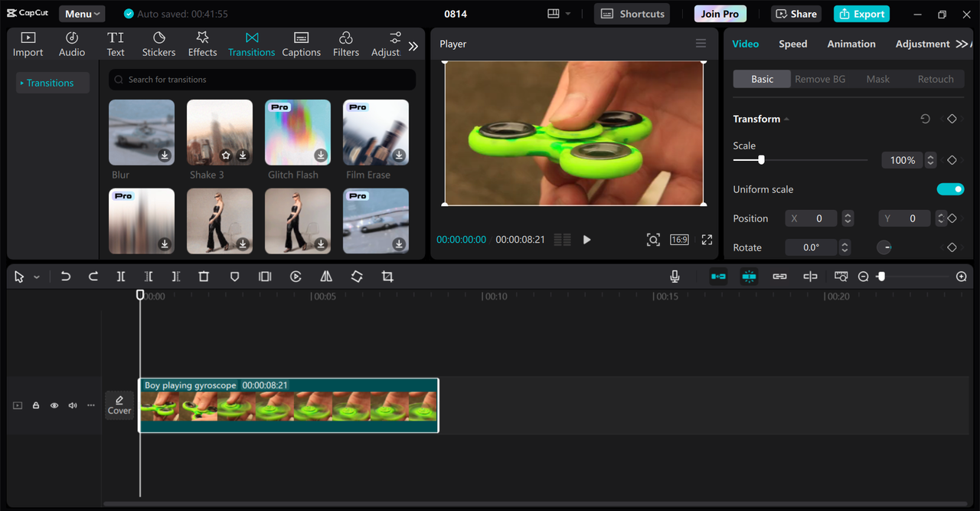Viewport: 980px width, 511px height.
Task: Select the Glitch Flash transition thumbnail
Action: tap(298, 133)
